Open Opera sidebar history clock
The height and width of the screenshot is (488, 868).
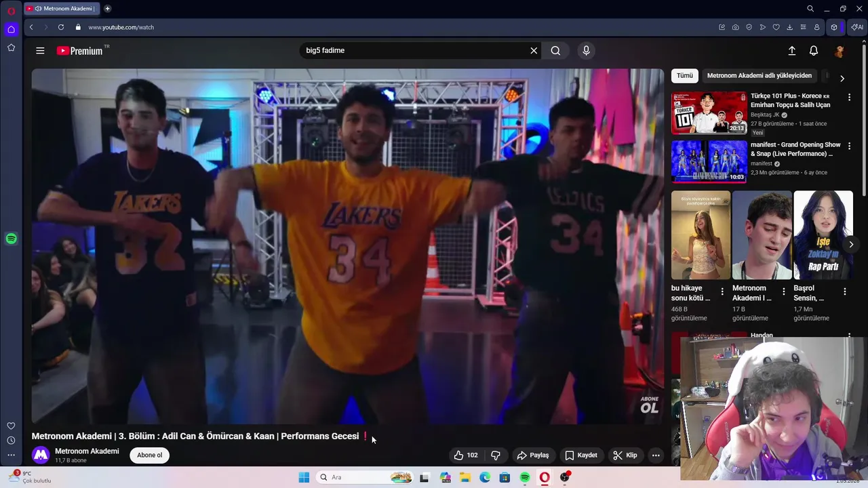(11, 441)
